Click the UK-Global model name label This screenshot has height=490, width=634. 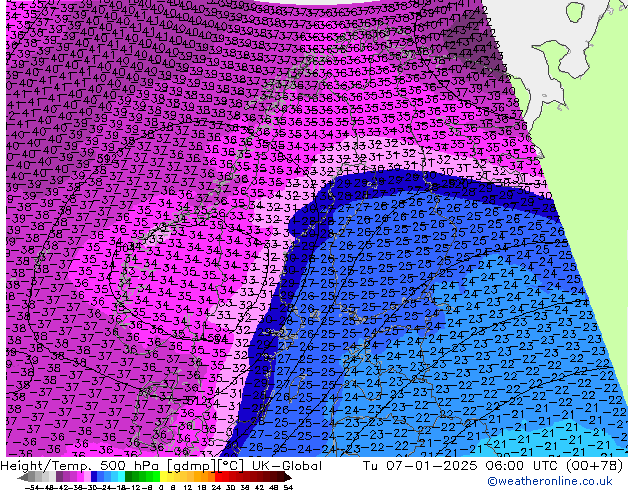287,466
